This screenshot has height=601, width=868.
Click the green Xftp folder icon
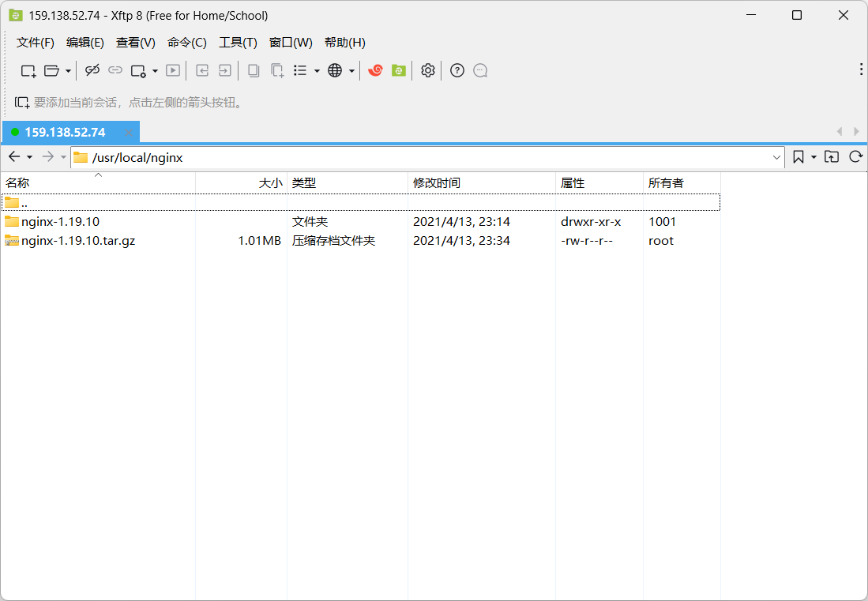(399, 70)
